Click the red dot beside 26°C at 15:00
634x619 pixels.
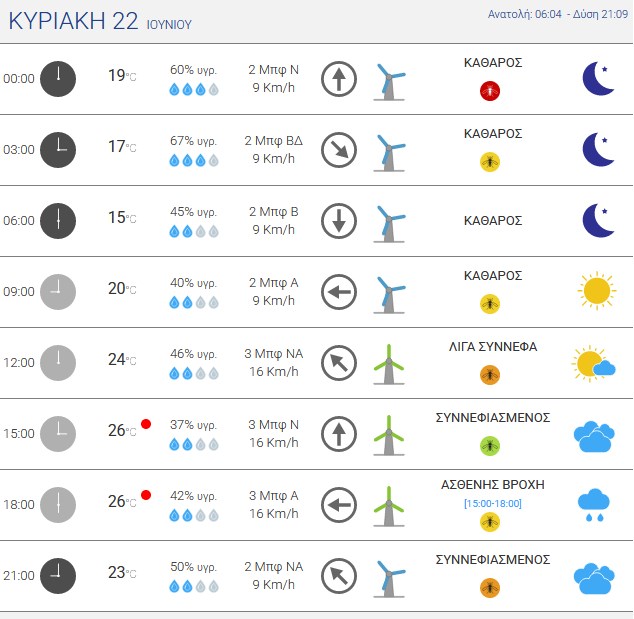146,424
